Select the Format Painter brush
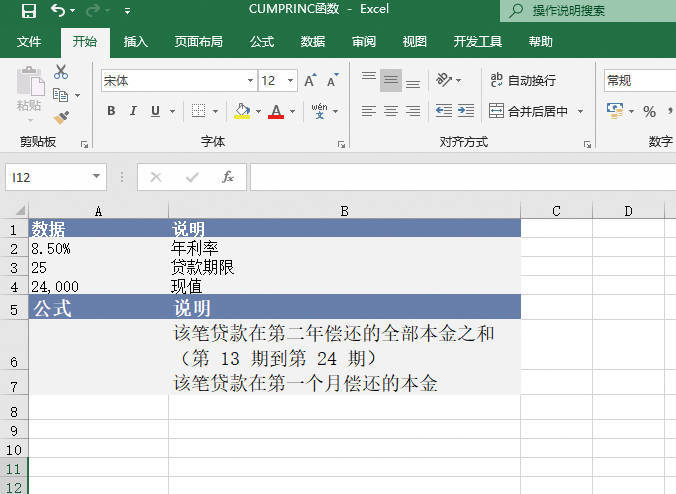 pos(61,117)
